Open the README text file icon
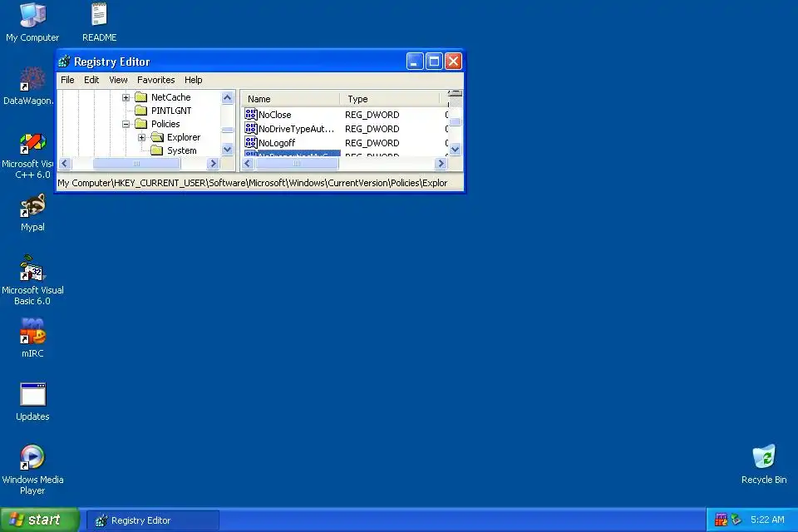Screen dimensions: 798x532 pyautogui.click(x=99, y=23)
